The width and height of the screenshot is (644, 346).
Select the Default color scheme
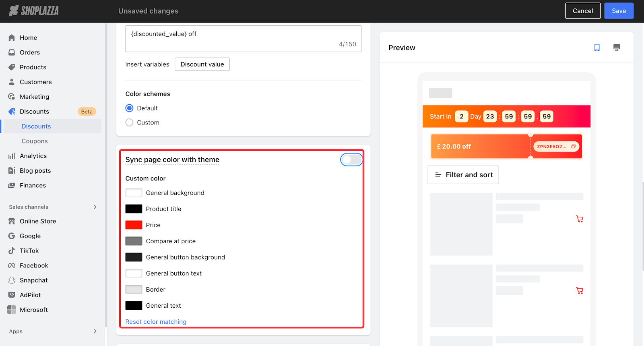click(130, 108)
